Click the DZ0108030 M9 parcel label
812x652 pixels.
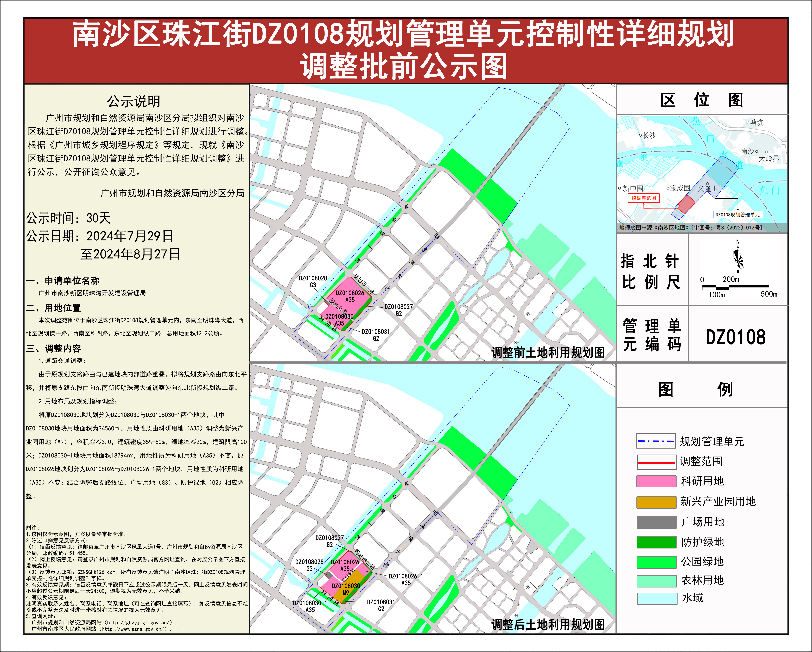pyautogui.click(x=346, y=589)
